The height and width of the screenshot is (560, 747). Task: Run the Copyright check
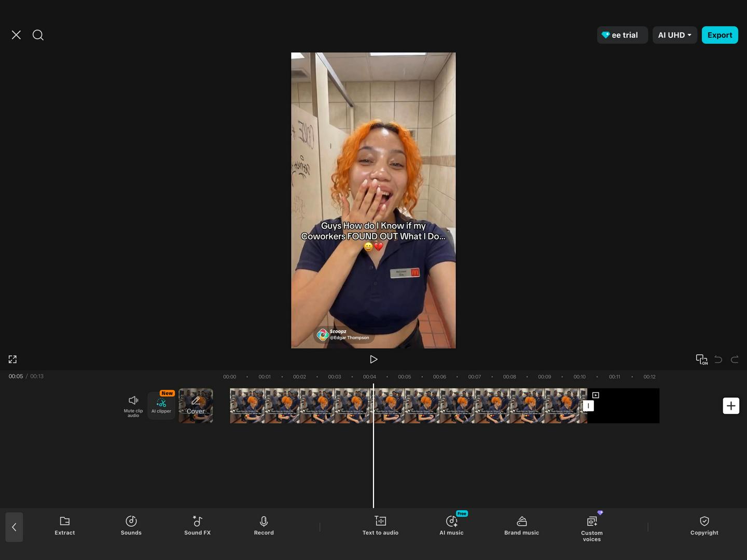(x=704, y=525)
